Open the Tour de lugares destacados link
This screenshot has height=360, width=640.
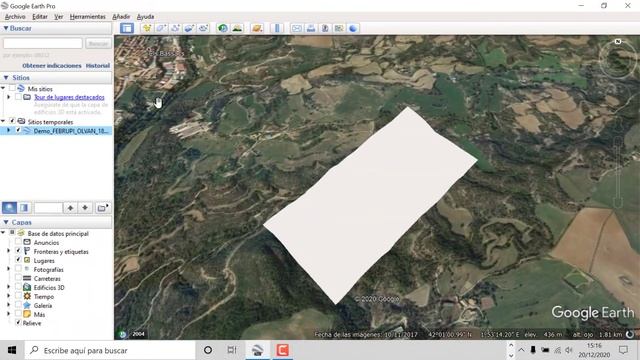point(69,97)
